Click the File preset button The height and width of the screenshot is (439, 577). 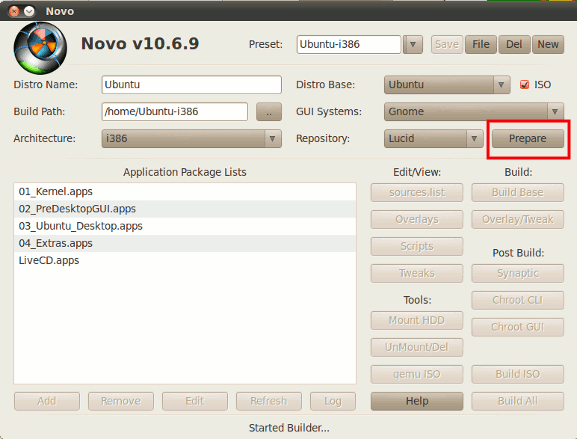click(481, 45)
